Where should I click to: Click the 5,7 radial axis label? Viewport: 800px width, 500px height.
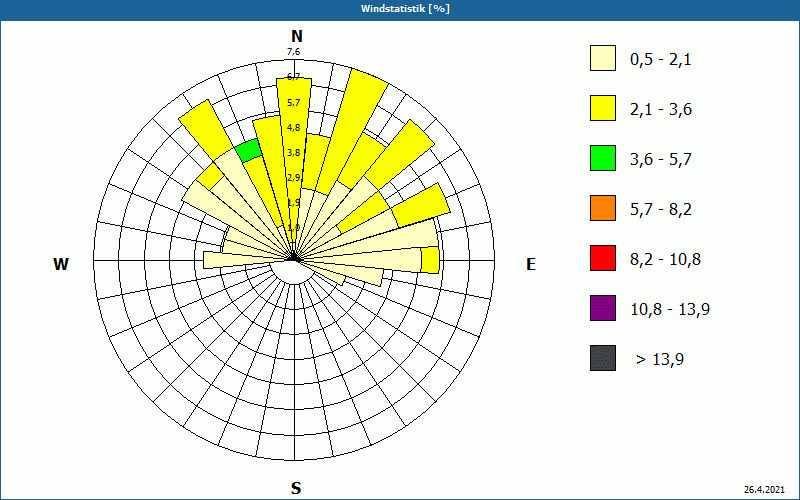(293, 103)
